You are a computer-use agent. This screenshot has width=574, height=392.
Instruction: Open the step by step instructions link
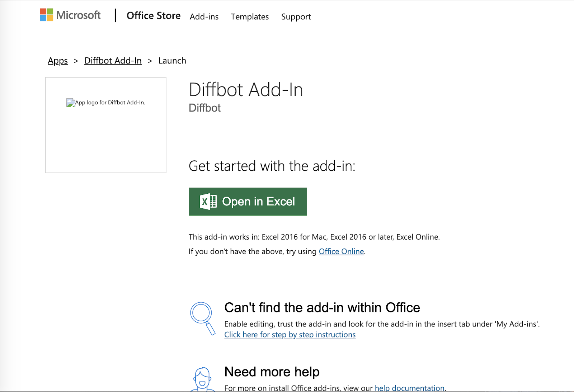click(x=290, y=335)
